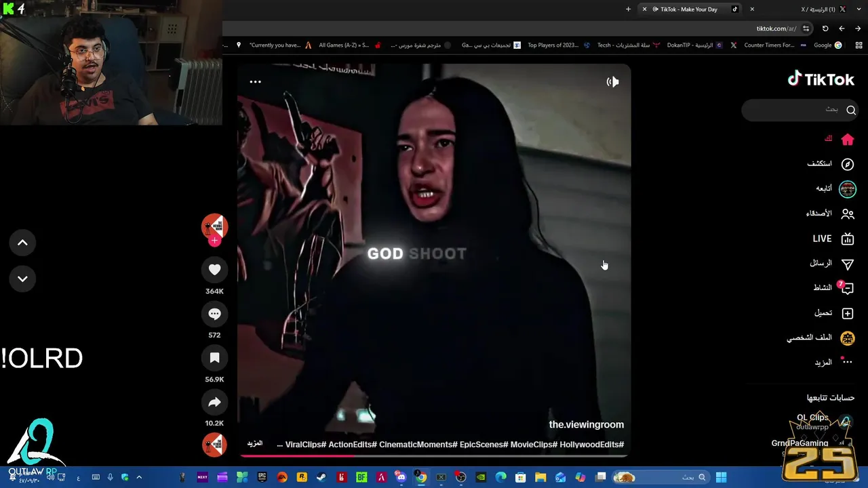Reload the page
The image size is (868, 488).
click(x=825, y=28)
